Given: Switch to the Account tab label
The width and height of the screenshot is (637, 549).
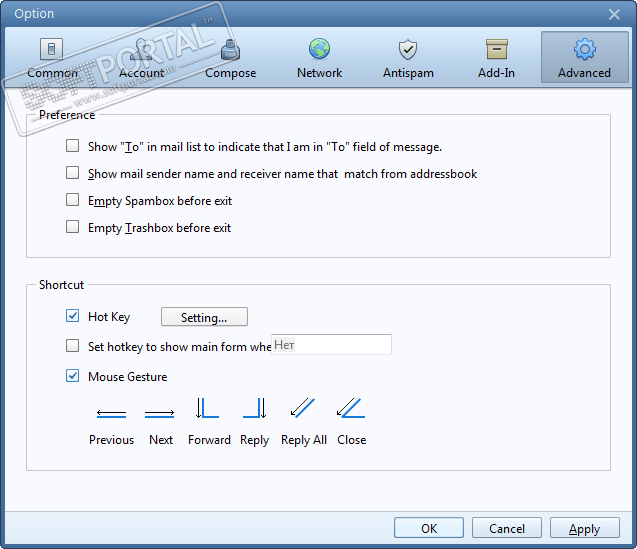Looking at the screenshot, I should pos(141,73).
